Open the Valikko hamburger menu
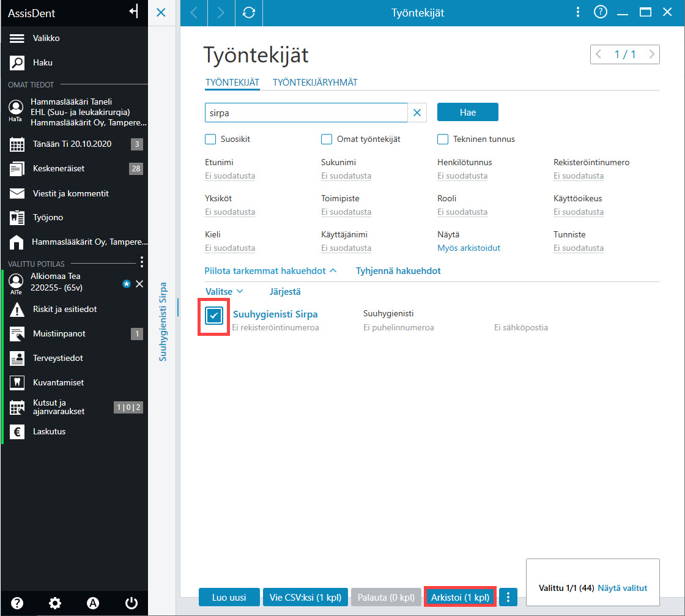The width and height of the screenshot is (685, 616). coord(17,39)
